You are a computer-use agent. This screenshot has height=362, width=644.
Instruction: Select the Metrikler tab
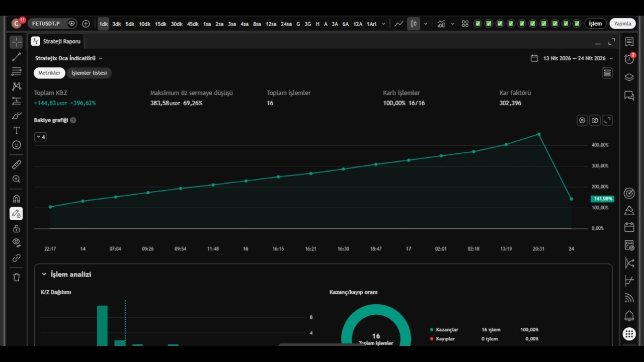click(49, 73)
